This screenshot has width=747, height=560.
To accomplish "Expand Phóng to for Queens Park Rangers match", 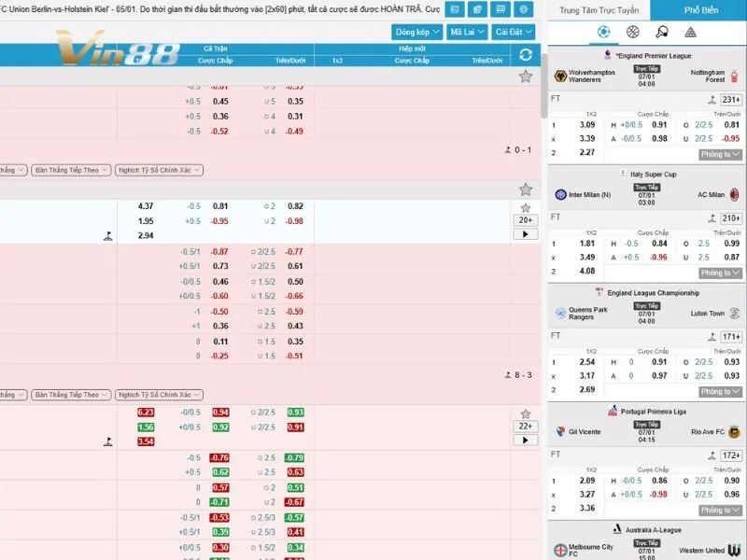I will coord(720,391).
